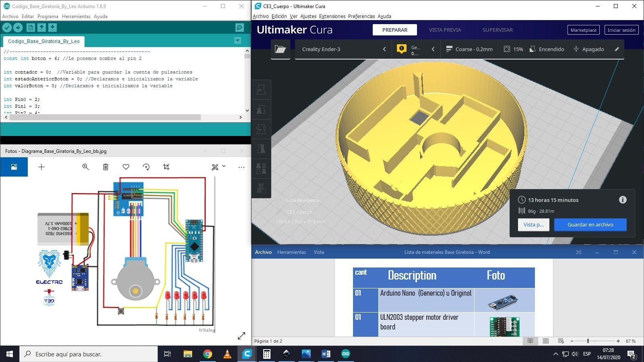
Task: Switch Word to Web Layout view
Action: pyautogui.click(x=561, y=341)
